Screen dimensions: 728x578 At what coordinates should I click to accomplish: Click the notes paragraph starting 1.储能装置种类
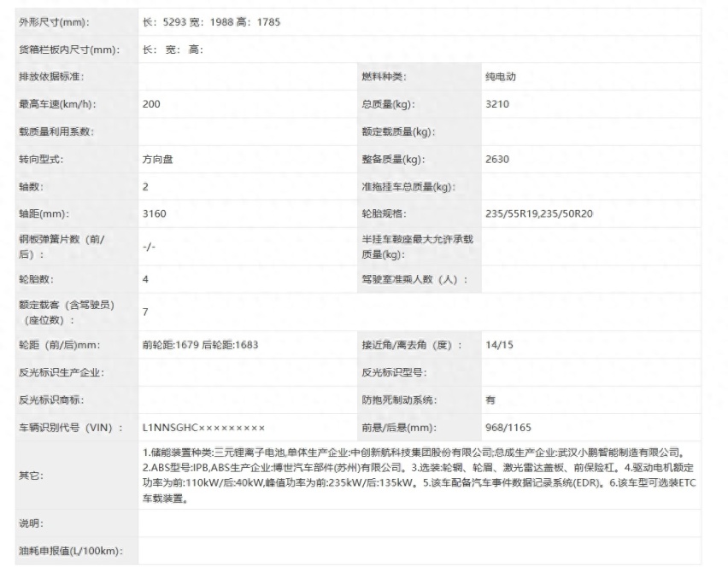pyautogui.click(x=420, y=476)
